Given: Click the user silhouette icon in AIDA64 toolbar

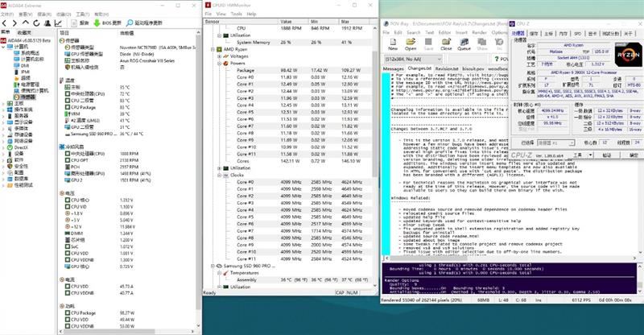Looking at the screenshot, I should [47, 23].
